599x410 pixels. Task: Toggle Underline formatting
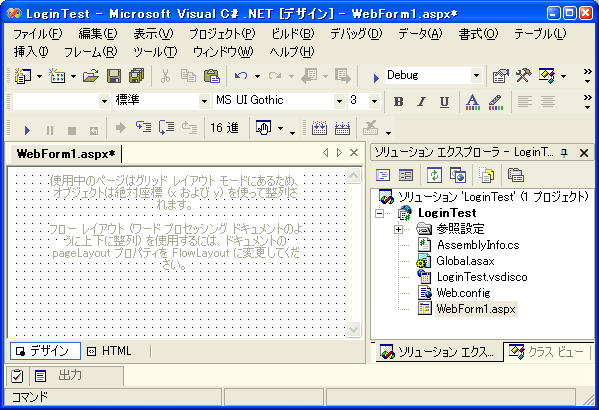(x=444, y=102)
